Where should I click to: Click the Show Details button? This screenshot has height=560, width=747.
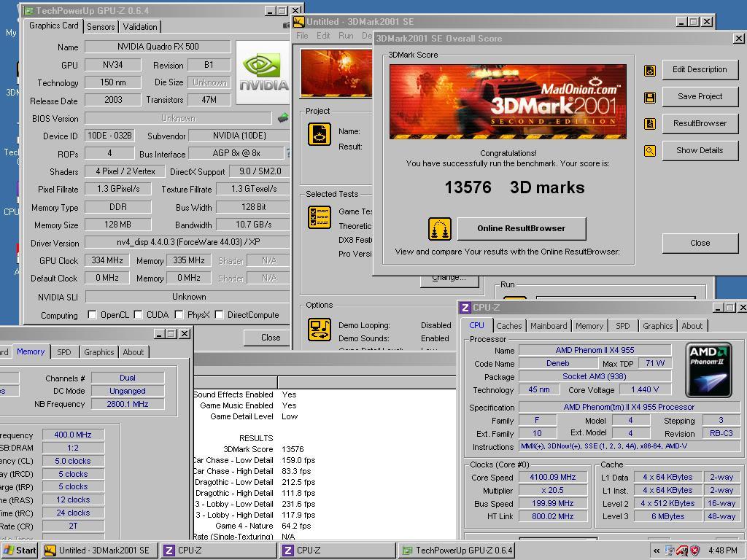[x=700, y=150]
